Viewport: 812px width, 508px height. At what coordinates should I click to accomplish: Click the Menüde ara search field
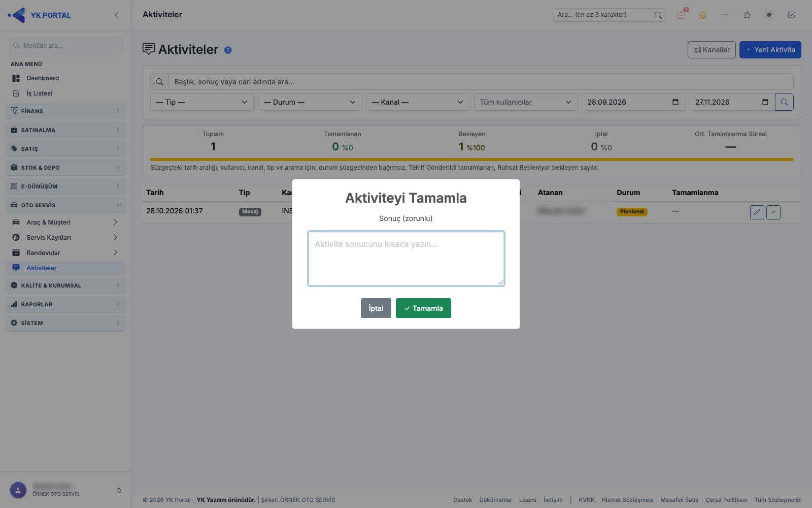66,45
